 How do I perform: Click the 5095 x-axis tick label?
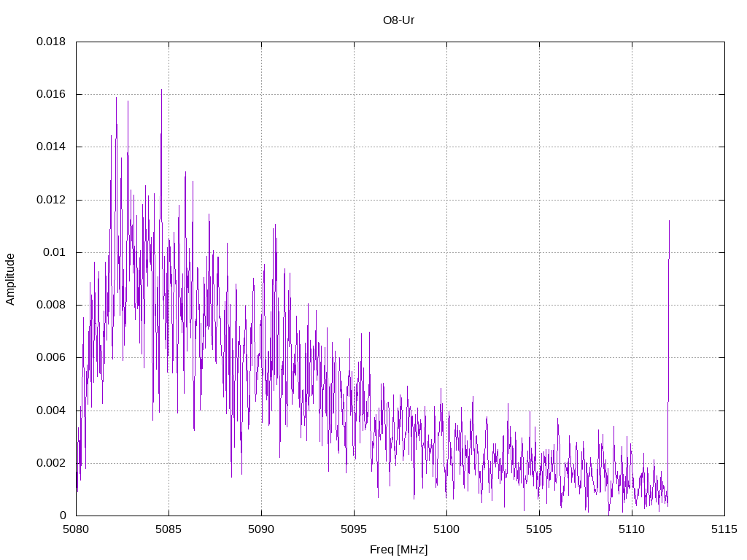[x=354, y=529]
